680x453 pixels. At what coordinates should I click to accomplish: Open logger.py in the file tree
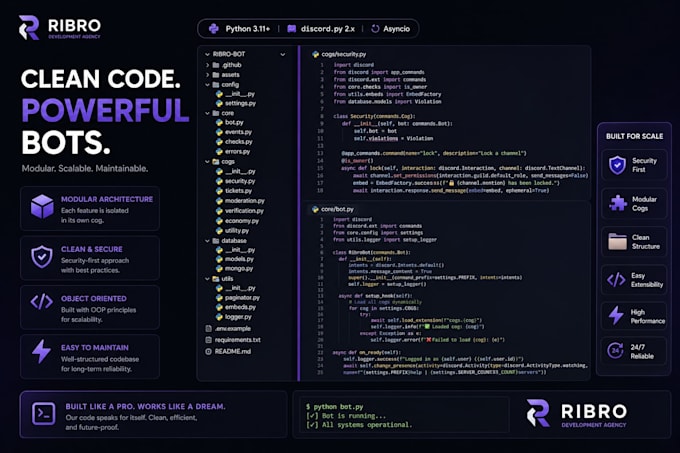[x=238, y=316]
